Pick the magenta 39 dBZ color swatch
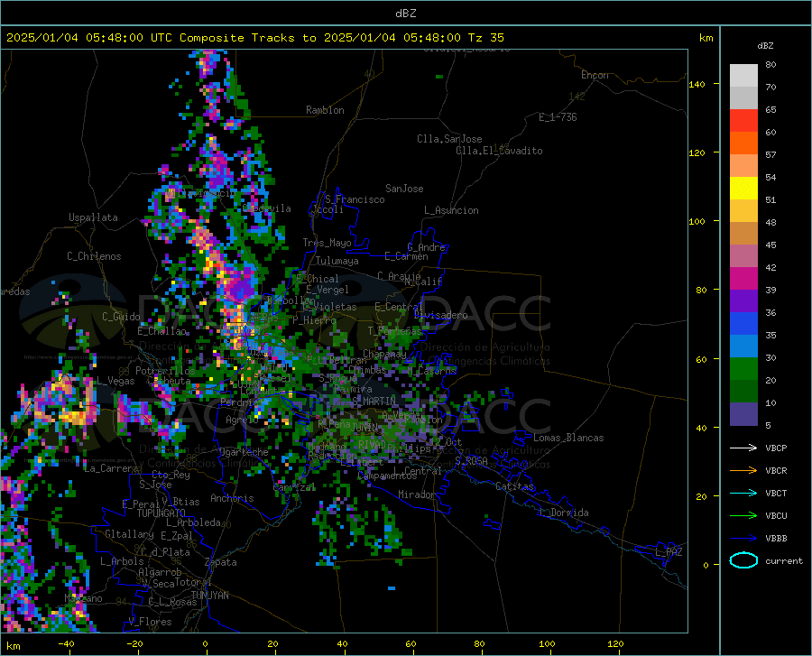The image size is (812, 656). [x=743, y=279]
